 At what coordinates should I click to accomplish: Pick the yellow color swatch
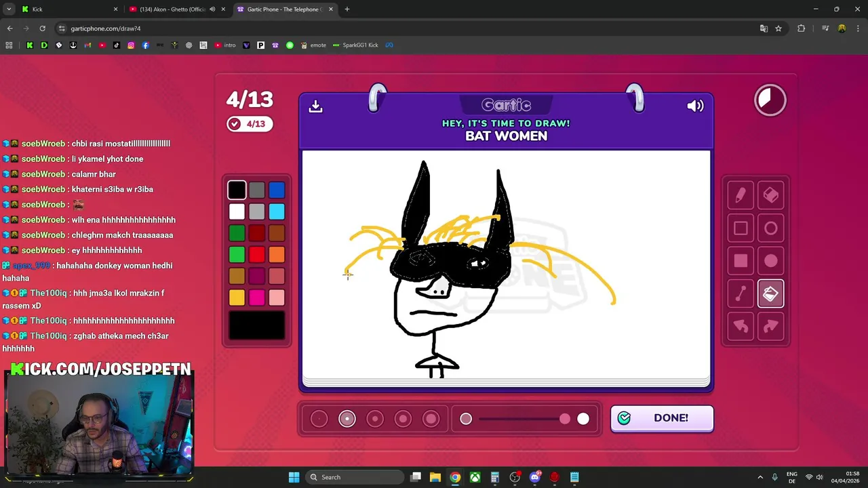point(237,298)
